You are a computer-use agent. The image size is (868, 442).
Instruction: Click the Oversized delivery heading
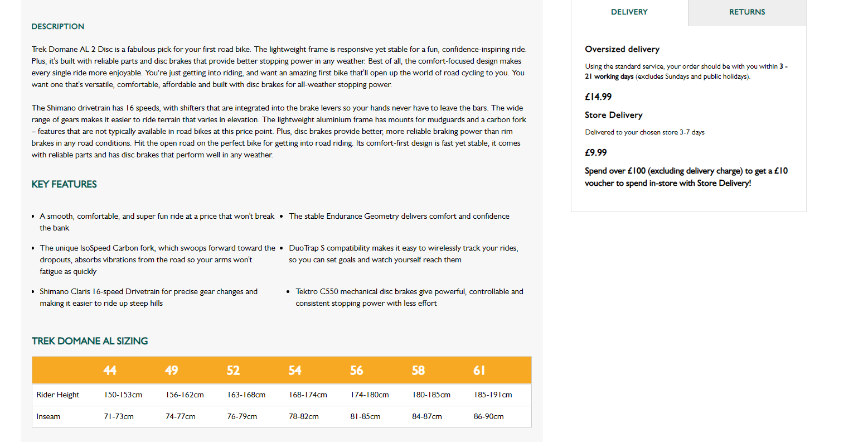pos(622,49)
